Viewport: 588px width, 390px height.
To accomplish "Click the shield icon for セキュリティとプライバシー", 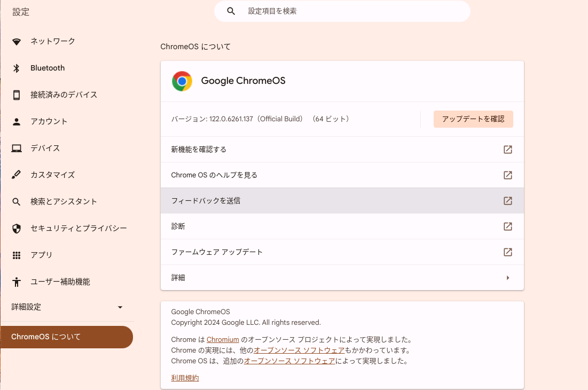I will [x=17, y=228].
